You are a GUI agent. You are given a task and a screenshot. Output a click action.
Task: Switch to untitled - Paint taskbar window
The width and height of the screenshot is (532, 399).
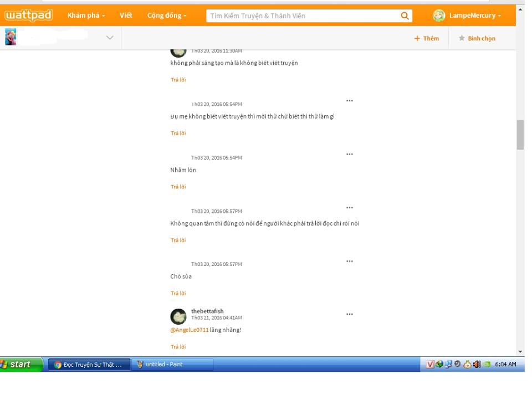point(172,364)
